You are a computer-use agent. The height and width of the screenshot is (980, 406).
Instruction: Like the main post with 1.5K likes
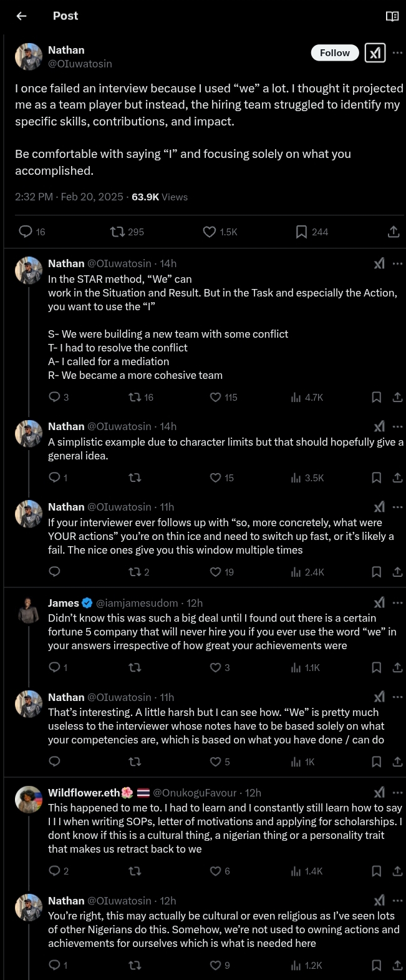click(210, 232)
